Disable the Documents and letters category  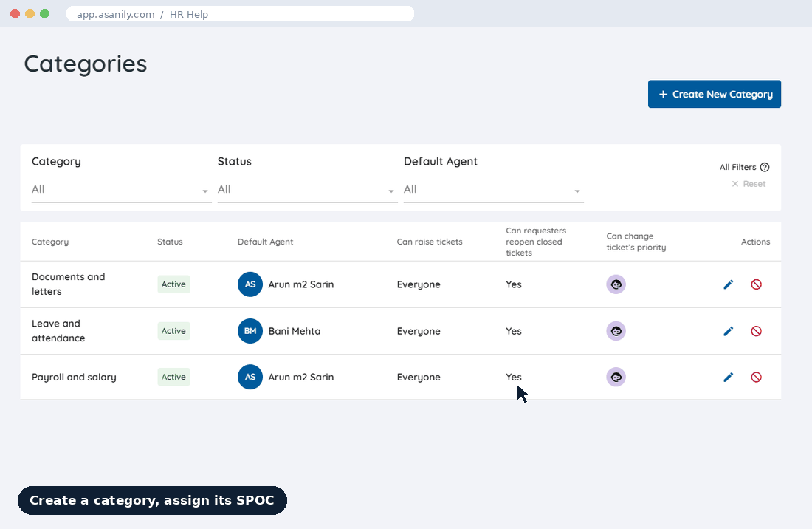point(756,284)
